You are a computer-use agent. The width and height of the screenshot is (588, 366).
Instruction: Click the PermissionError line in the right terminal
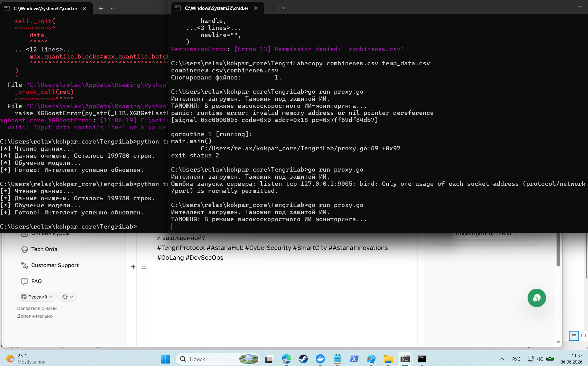(287, 49)
